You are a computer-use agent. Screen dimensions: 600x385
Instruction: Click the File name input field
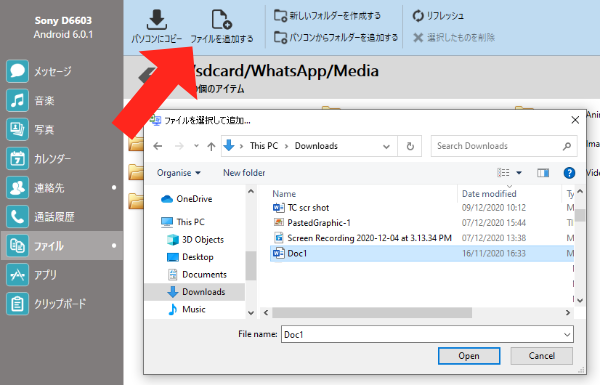(x=427, y=334)
